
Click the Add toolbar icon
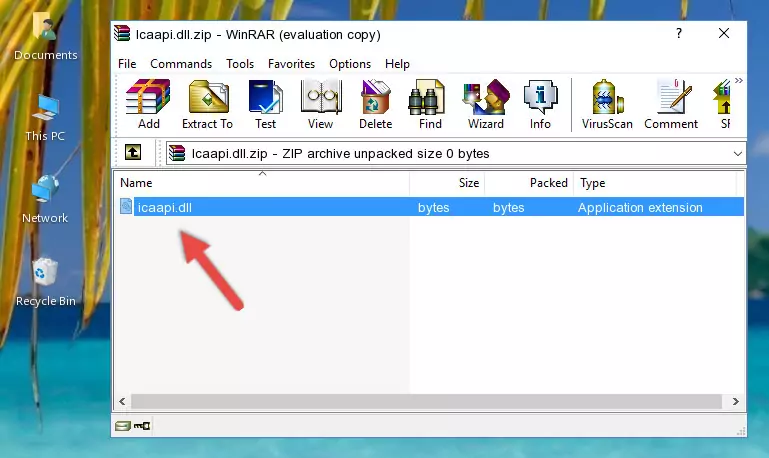pyautogui.click(x=148, y=104)
